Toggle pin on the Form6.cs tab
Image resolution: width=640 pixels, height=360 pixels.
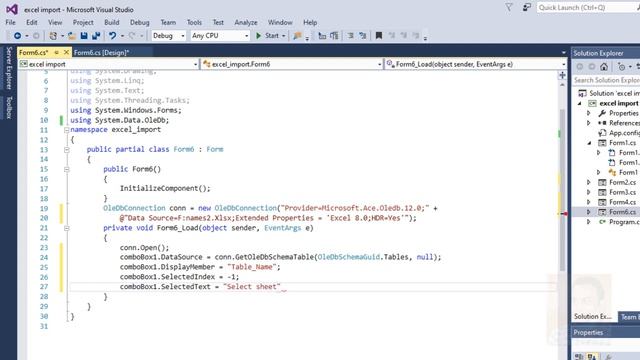pos(57,52)
